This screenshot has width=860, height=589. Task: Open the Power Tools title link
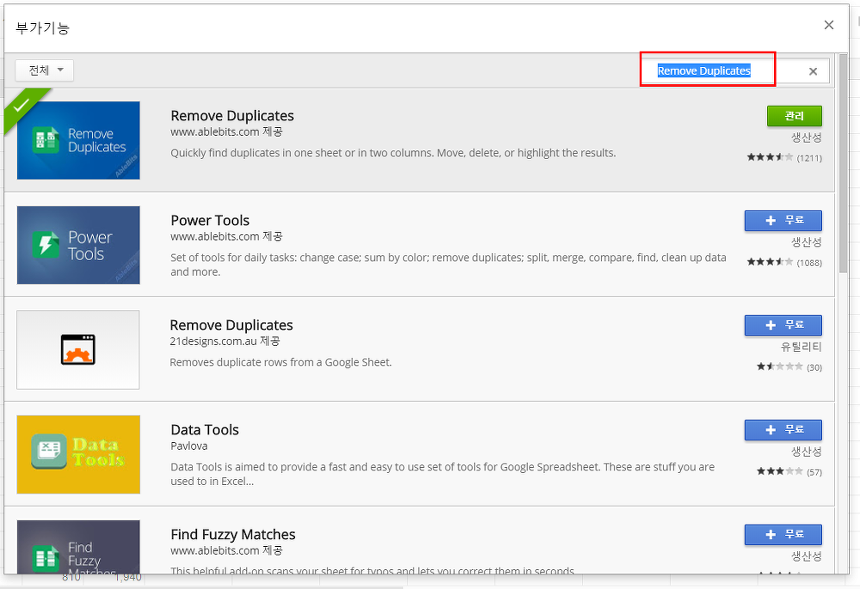coord(210,220)
